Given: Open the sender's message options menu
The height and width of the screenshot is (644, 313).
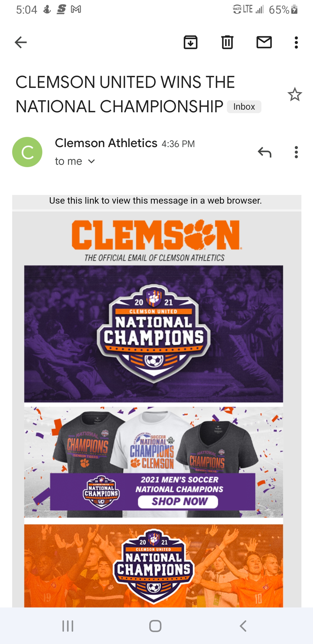Looking at the screenshot, I should pyautogui.click(x=296, y=152).
